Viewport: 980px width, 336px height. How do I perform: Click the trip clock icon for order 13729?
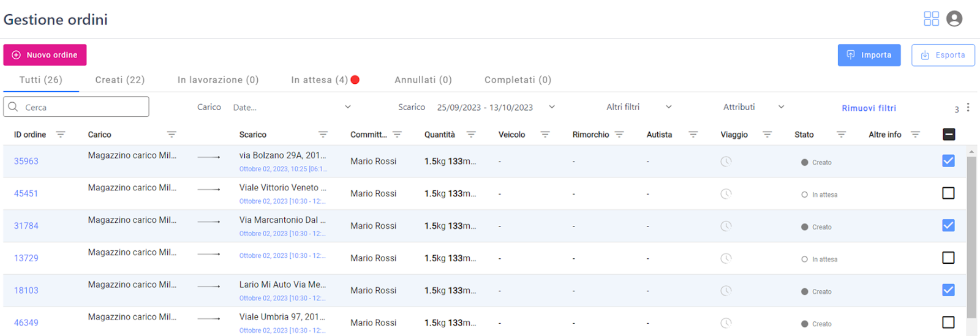tap(726, 258)
